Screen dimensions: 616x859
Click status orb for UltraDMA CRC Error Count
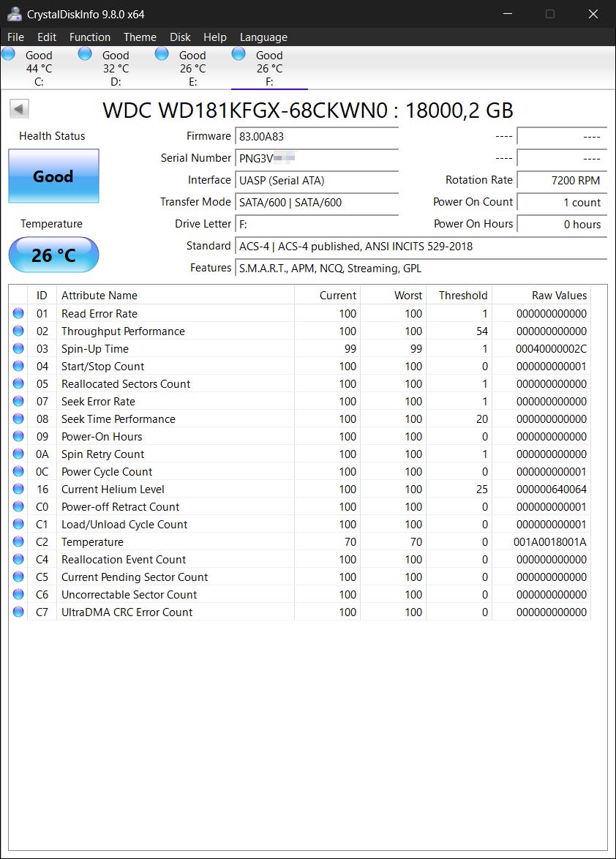(x=18, y=612)
